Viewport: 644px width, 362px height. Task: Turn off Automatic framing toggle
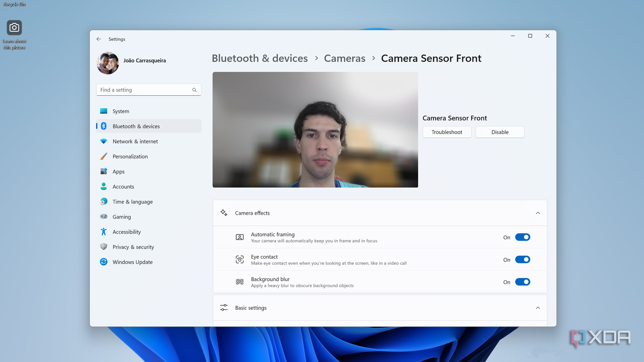pos(522,237)
